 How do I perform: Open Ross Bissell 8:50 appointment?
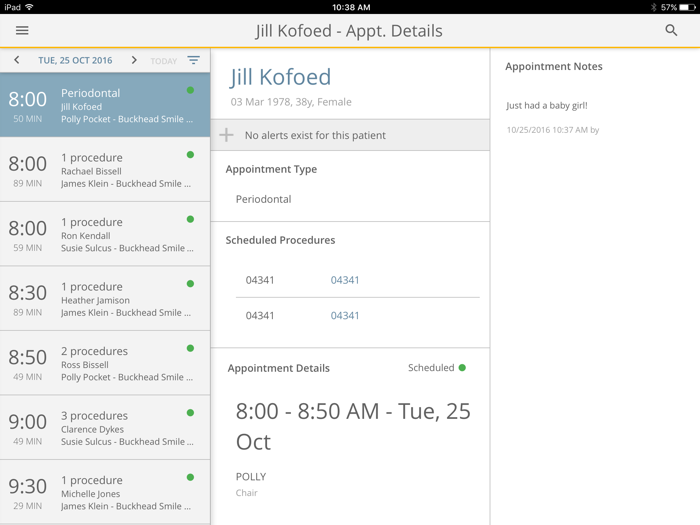(105, 364)
